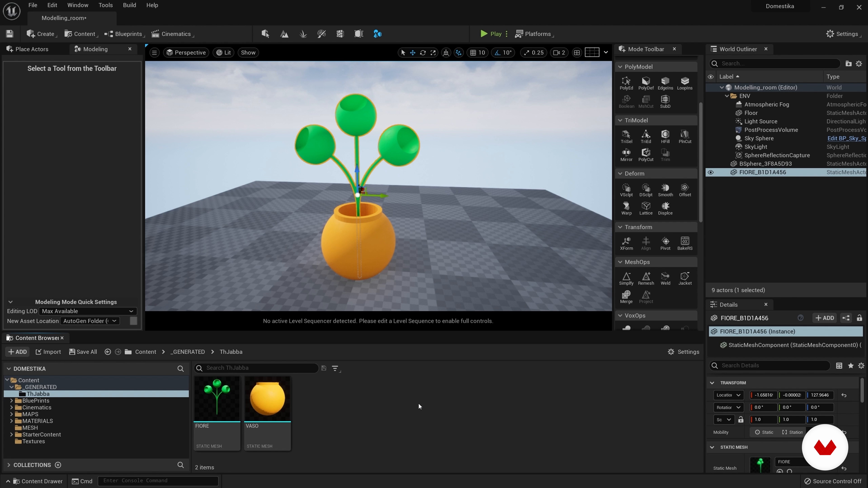Image resolution: width=868 pixels, height=488 pixels.
Task: Switch to World Outliner tab
Action: tap(738, 49)
